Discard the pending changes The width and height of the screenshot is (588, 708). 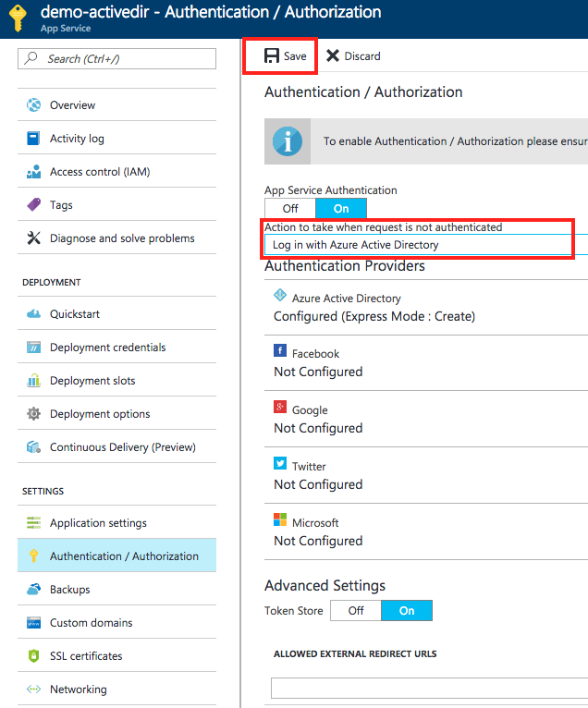[x=353, y=56]
